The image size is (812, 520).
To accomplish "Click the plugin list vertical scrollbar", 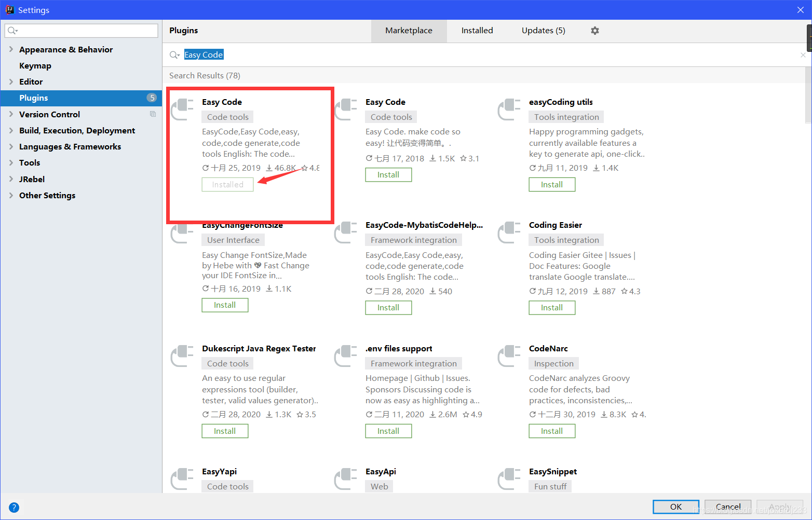I will click(x=808, y=95).
